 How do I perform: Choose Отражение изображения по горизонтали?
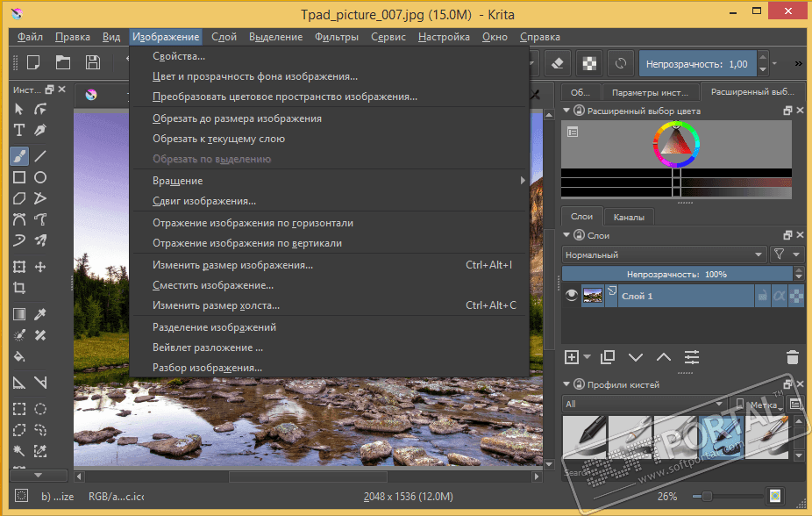(330, 223)
